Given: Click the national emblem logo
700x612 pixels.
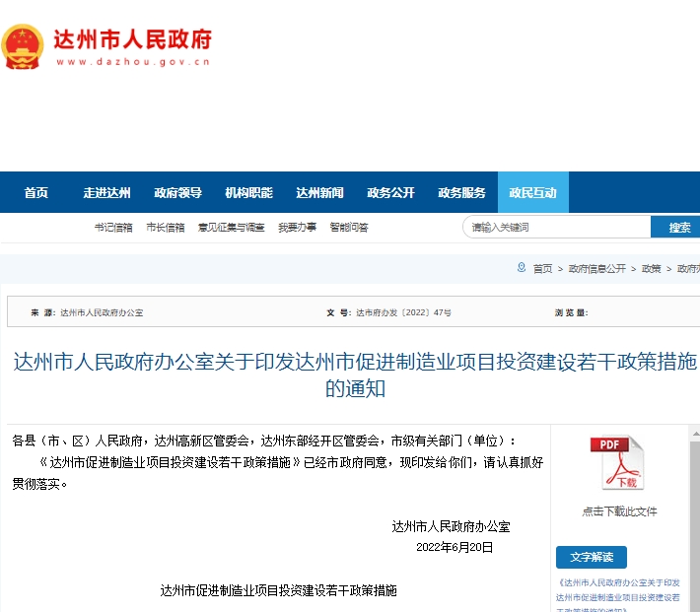Looking at the screenshot, I should tap(22, 46).
